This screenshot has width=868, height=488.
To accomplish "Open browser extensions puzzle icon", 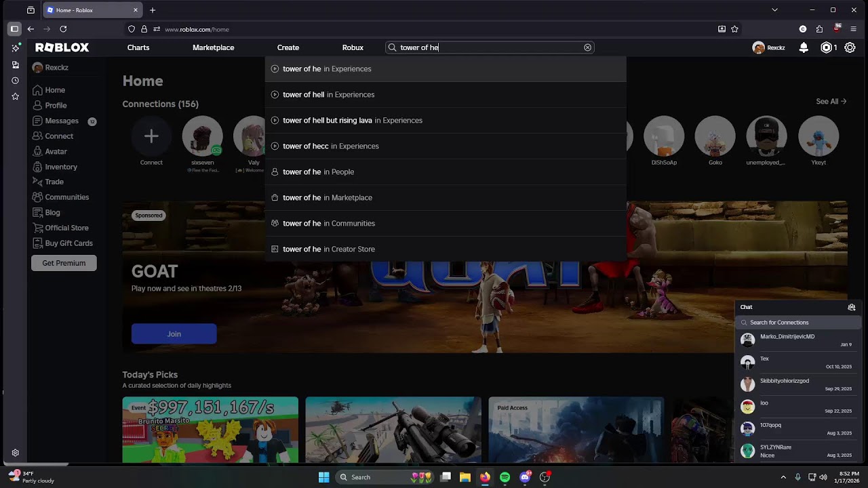I will [x=819, y=29].
